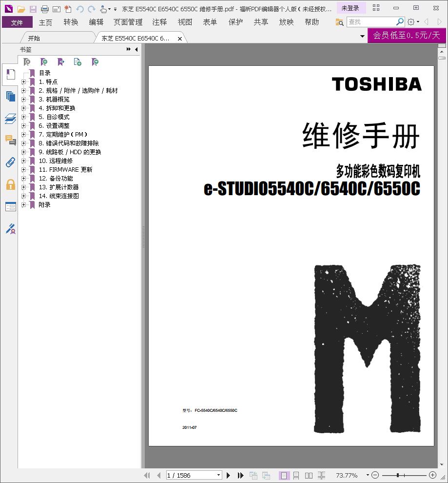
Task: Open the 文件 menu
Action: click(x=17, y=22)
